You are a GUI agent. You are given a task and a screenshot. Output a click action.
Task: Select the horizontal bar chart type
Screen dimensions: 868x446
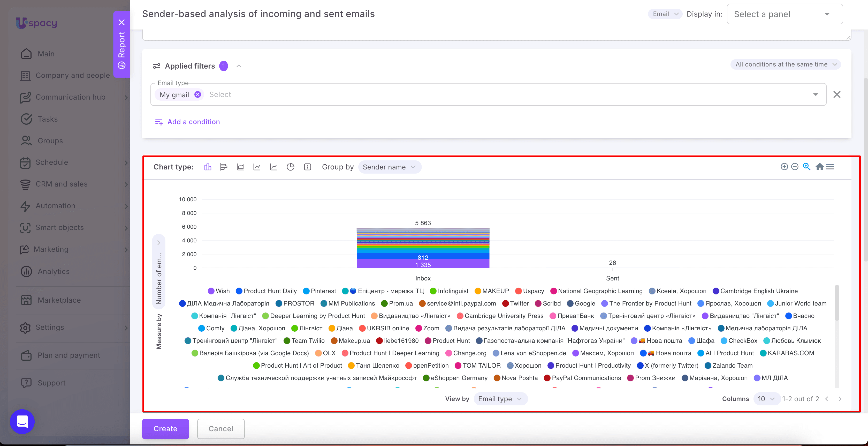[x=224, y=167]
